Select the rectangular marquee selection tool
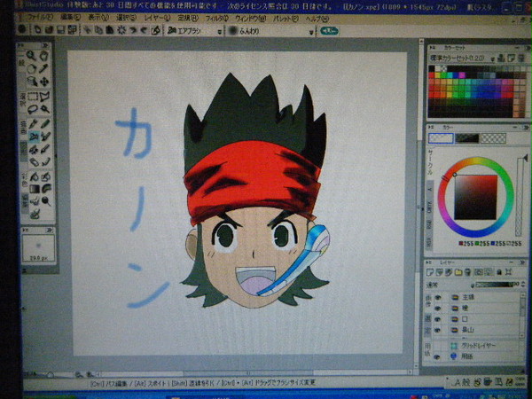 coord(32,97)
